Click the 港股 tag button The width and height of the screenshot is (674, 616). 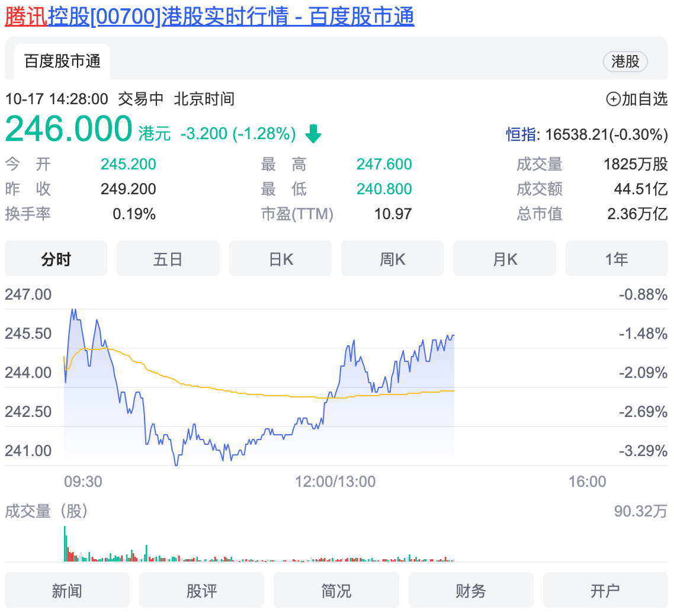pyautogui.click(x=625, y=61)
